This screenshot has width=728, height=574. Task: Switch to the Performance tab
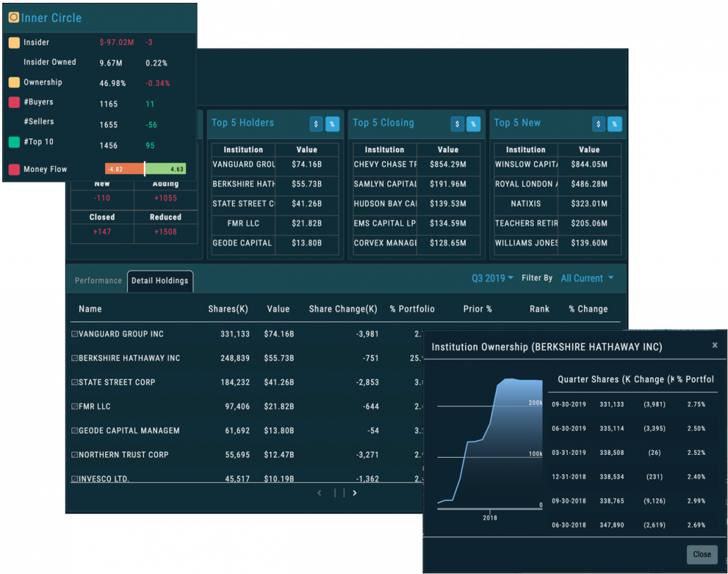click(98, 281)
